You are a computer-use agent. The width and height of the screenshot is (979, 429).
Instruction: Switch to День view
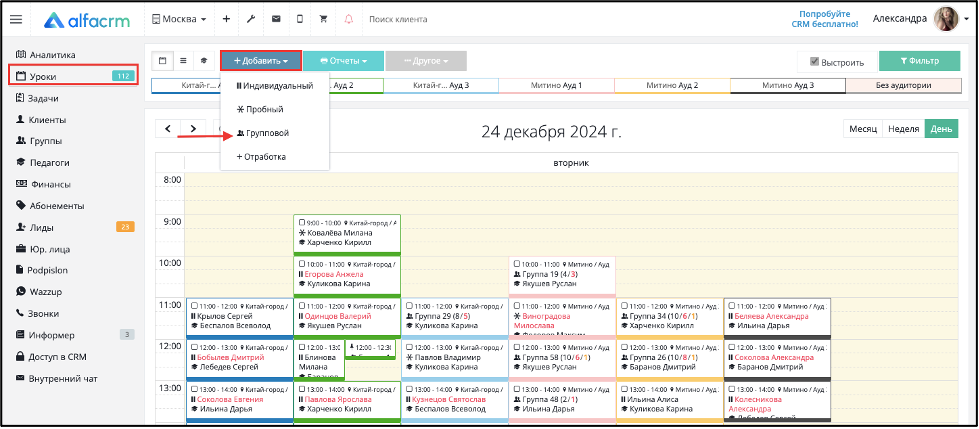click(x=941, y=129)
